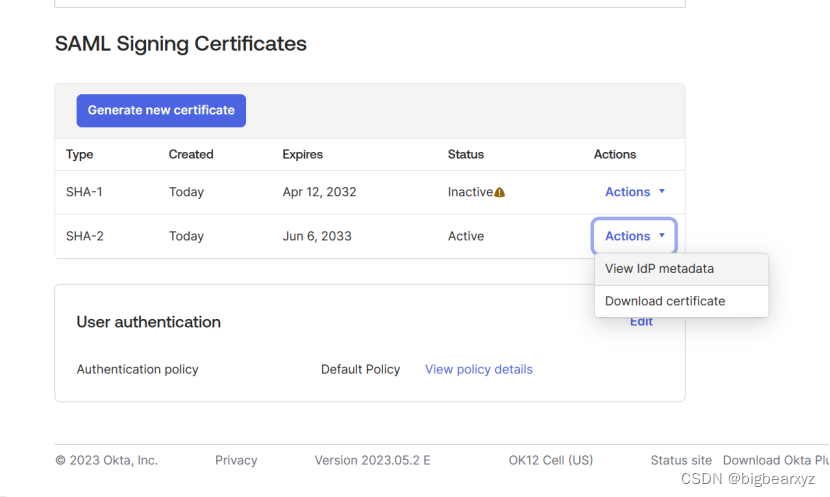Collapse the Actions dropdown for SHA-2 certificate
The height and width of the screenshot is (497, 830).
(x=634, y=236)
